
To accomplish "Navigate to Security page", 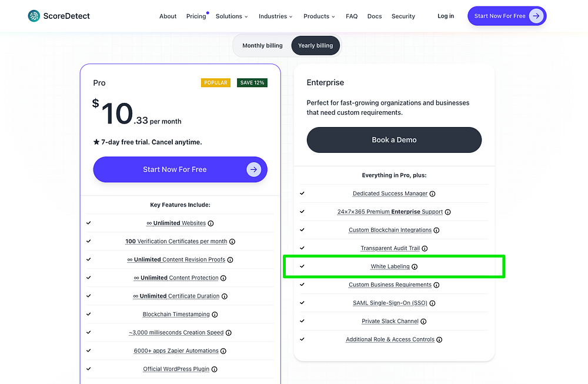I will pyautogui.click(x=403, y=16).
